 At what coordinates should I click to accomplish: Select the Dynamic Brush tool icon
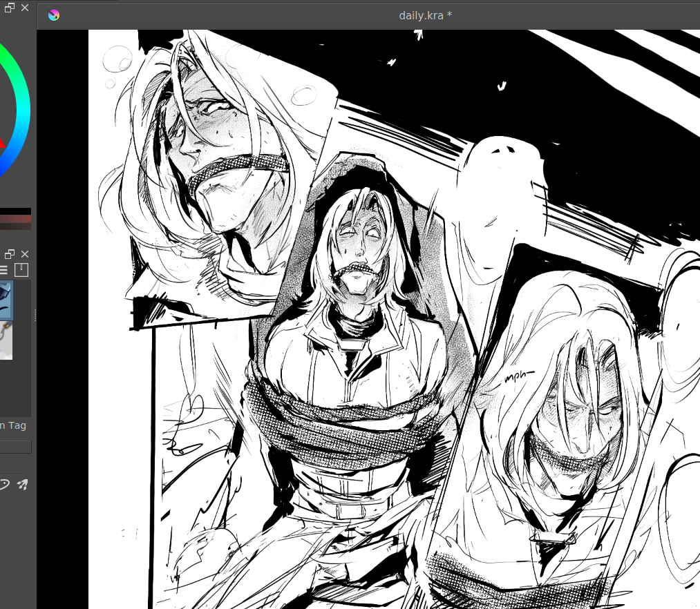tap(22, 484)
